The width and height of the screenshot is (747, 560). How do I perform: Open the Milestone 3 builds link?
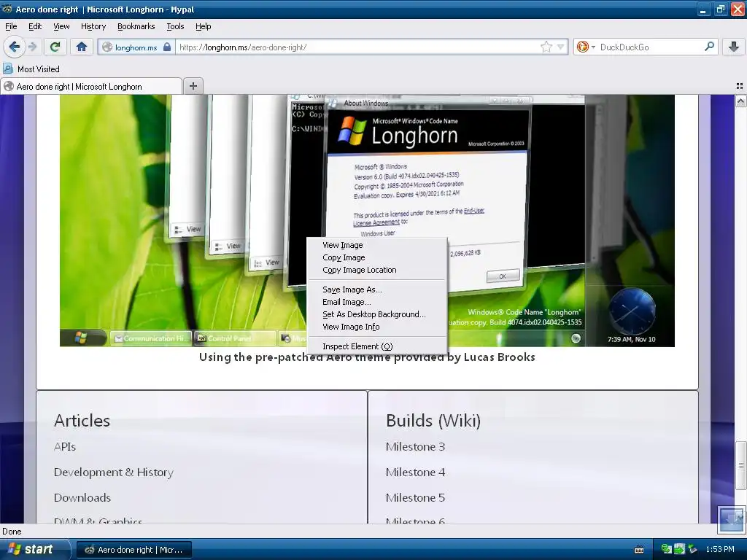pyautogui.click(x=415, y=447)
